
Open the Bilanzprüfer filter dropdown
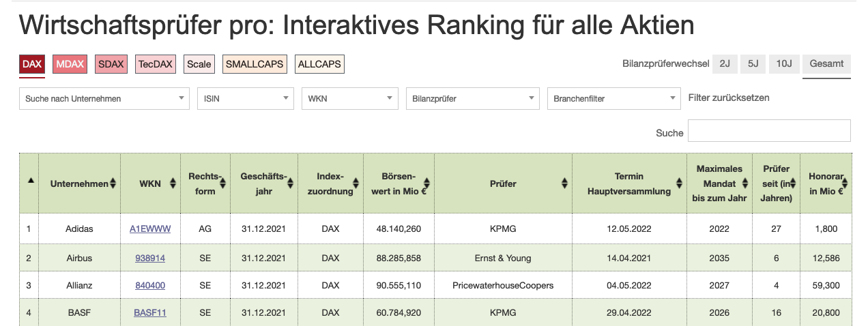point(473,98)
